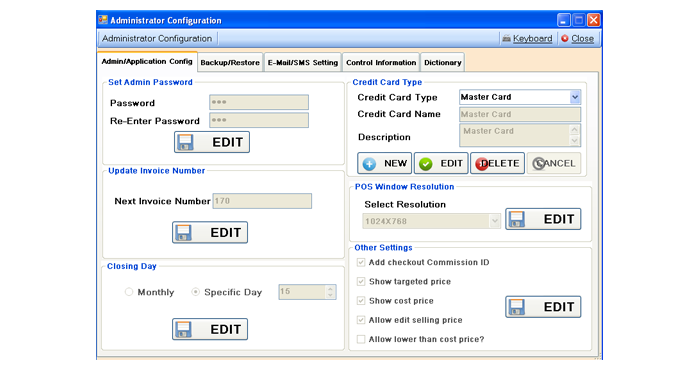Close window with red X title button
This screenshot has width=700, height=371.
click(x=594, y=20)
